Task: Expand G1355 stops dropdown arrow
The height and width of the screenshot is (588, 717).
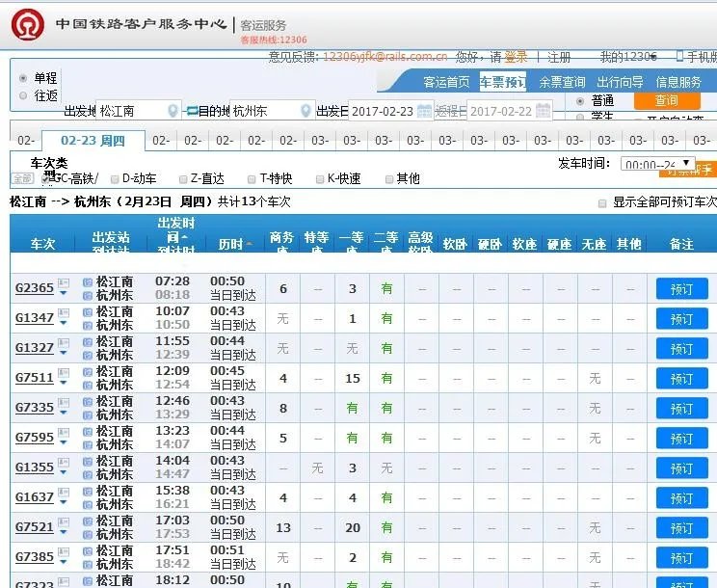Action: [x=64, y=472]
